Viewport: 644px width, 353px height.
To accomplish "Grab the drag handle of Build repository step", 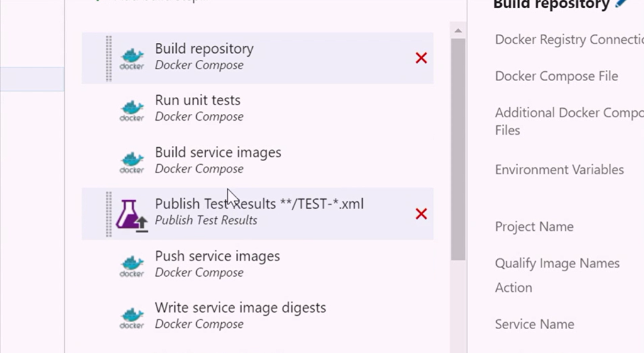I will (x=109, y=58).
